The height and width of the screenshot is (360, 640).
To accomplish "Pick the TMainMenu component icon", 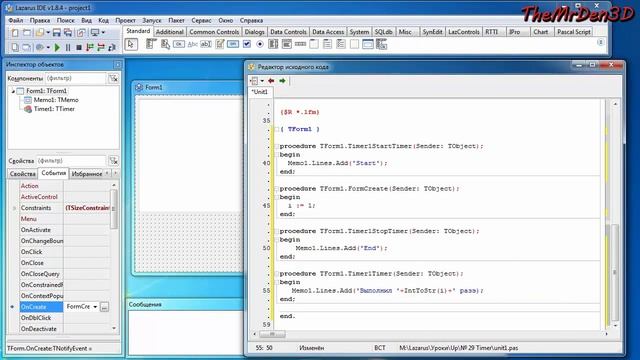I will 151,44.
